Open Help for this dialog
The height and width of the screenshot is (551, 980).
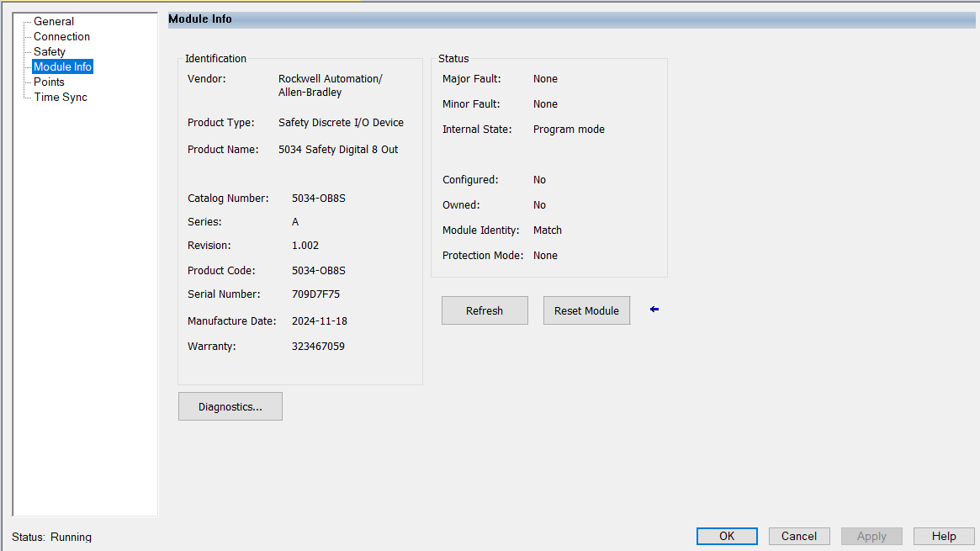[944, 536]
